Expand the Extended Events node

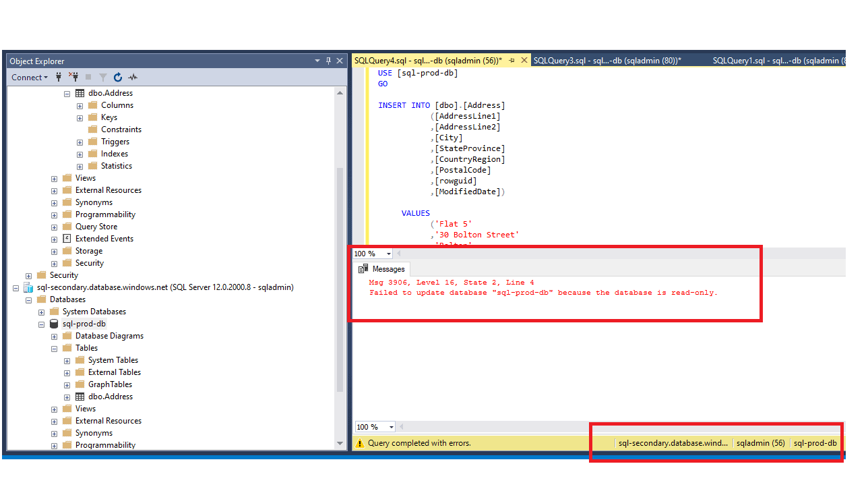point(54,239)
